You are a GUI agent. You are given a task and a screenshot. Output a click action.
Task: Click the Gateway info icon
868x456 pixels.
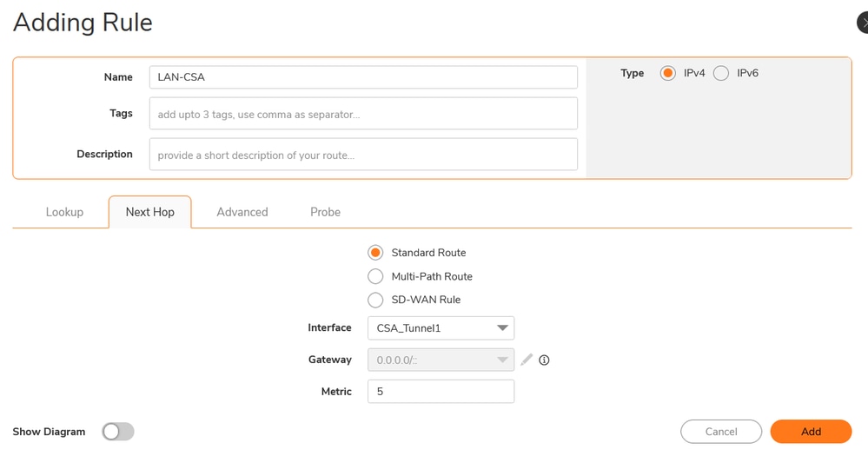tap(545, 360)
